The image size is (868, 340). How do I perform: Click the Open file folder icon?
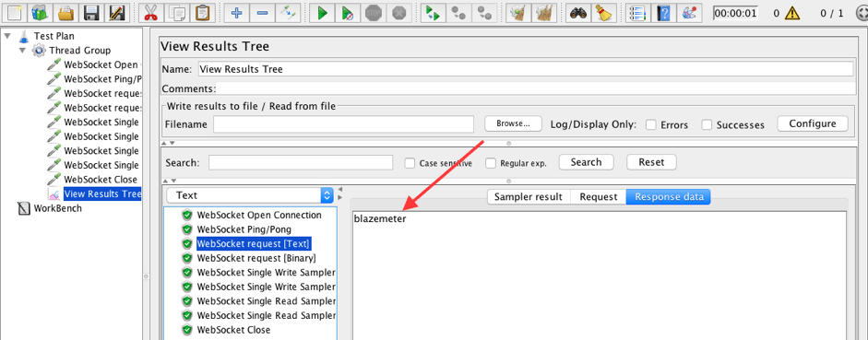point(65,12)
